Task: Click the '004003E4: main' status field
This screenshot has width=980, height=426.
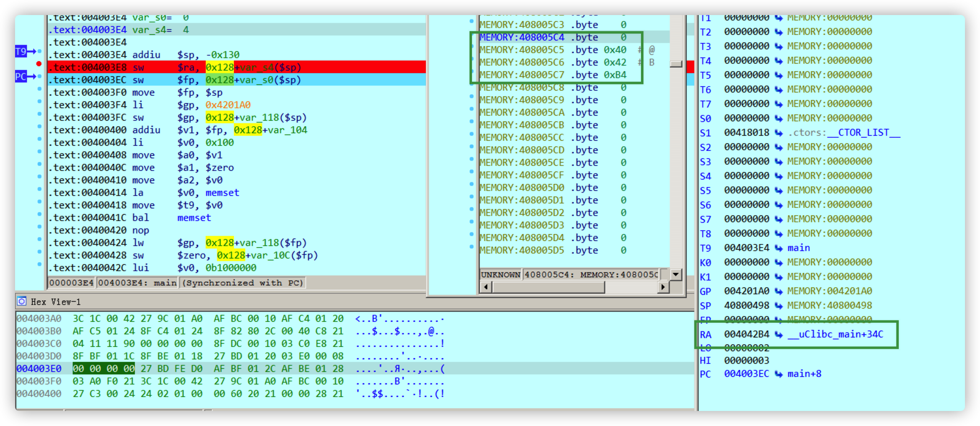Action: point(137,283)
